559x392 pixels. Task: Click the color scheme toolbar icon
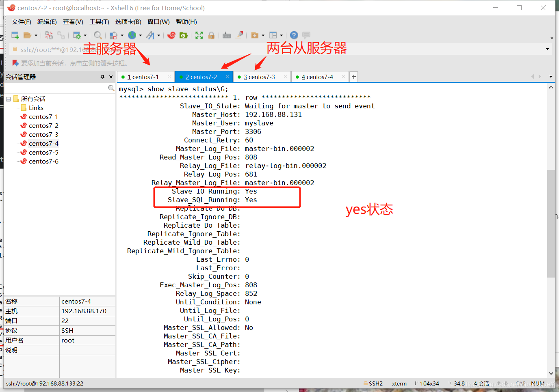114,35
